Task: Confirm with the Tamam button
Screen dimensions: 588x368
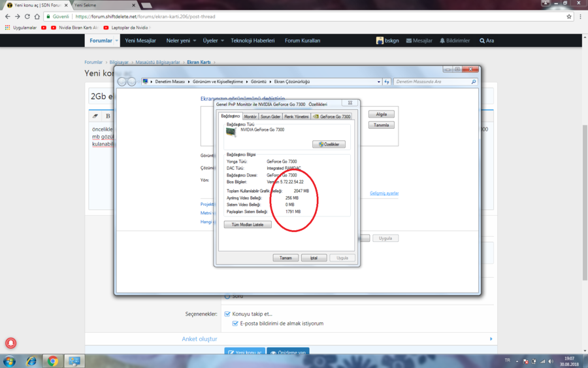Action: 286,258
